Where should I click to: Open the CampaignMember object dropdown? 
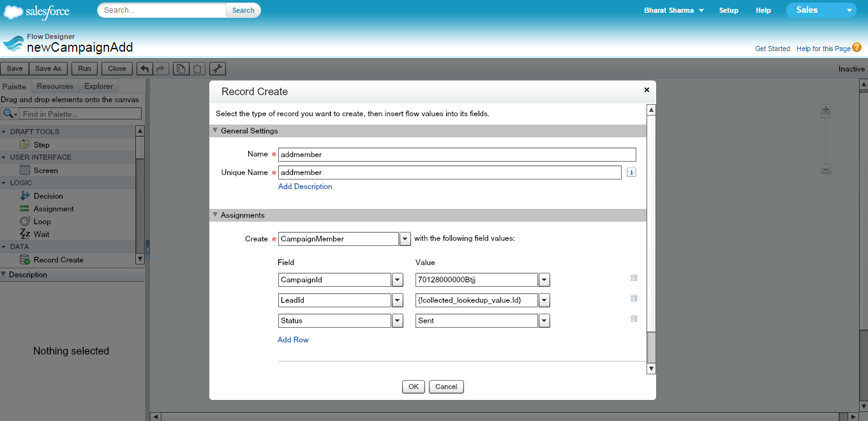[405, 239]
